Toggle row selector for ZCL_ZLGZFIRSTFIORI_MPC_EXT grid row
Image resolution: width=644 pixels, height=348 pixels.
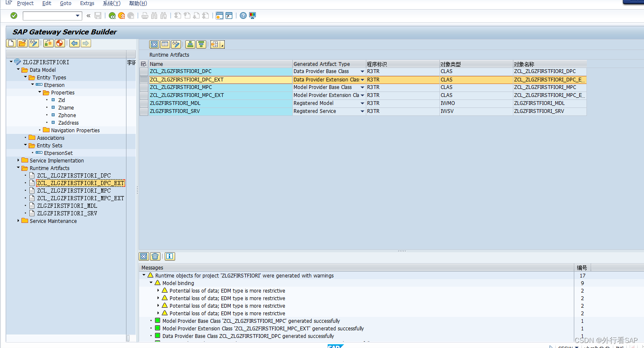[x=144, y=95]
